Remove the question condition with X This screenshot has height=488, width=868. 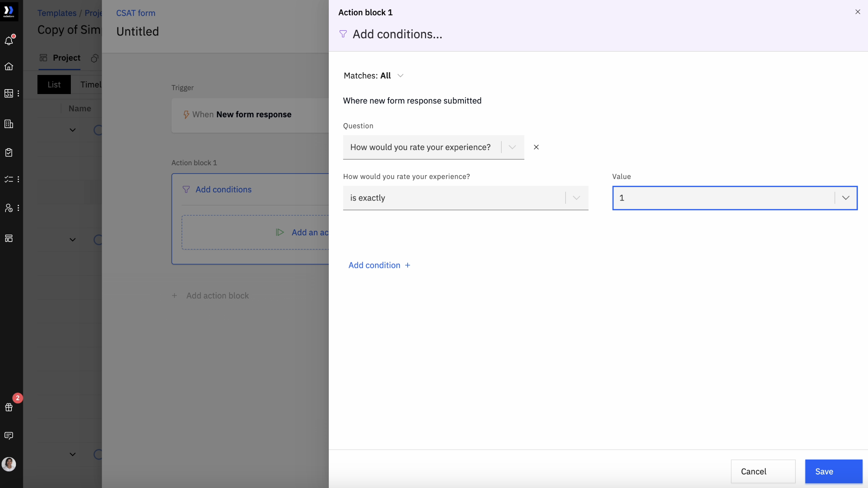pos(536,147)
